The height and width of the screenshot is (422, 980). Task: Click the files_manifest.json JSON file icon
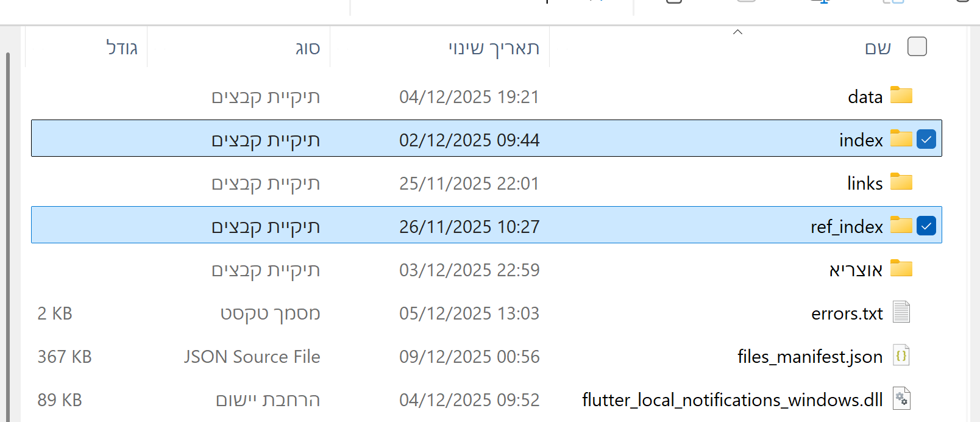[x=901, y=356]
